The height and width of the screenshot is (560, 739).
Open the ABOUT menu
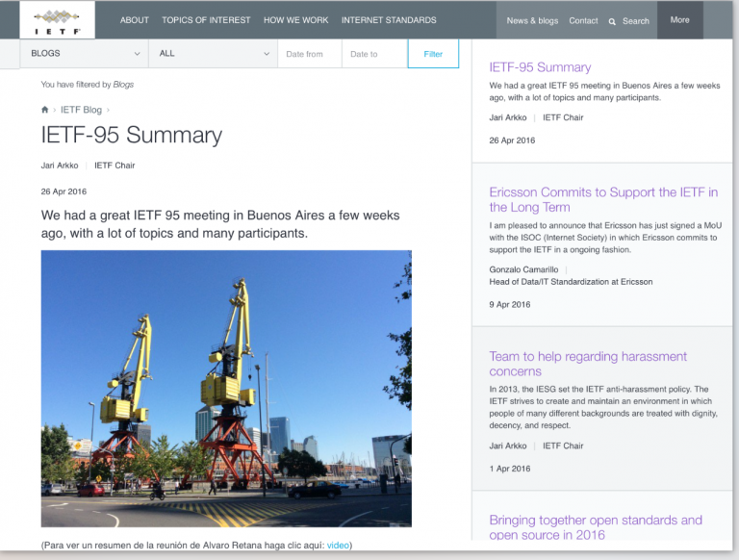(x=135, y=20)
